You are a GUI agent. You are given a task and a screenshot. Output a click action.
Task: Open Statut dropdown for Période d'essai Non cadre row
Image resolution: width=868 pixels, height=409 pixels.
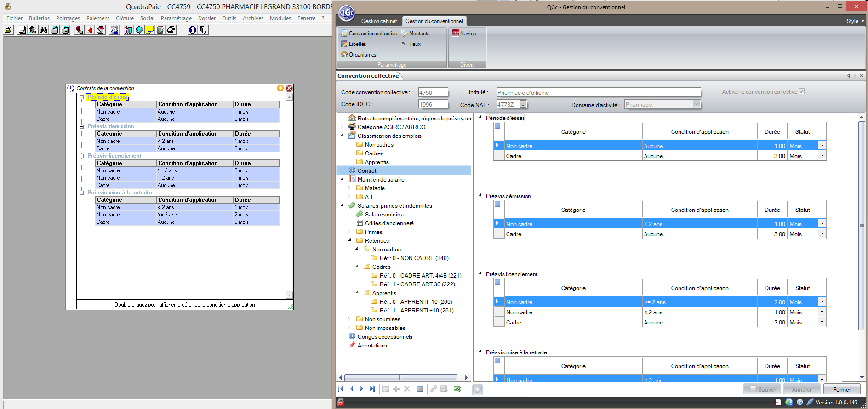click(x=822, y=145)
